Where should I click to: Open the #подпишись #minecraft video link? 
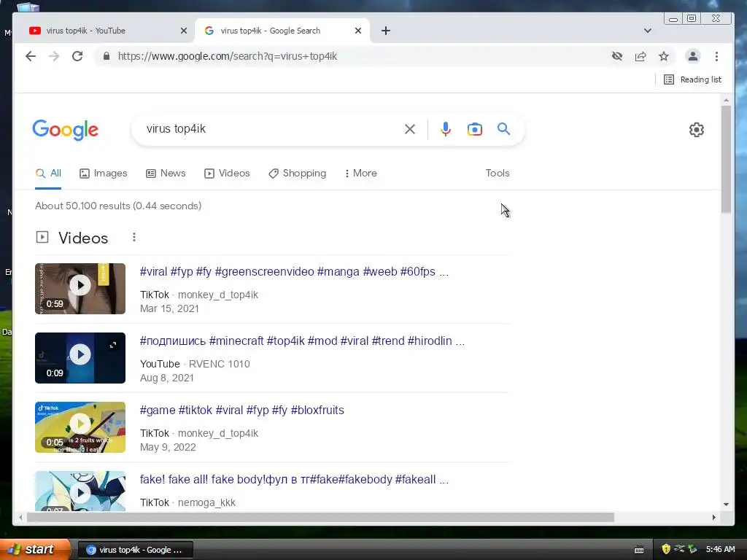(x=302, y=341)
